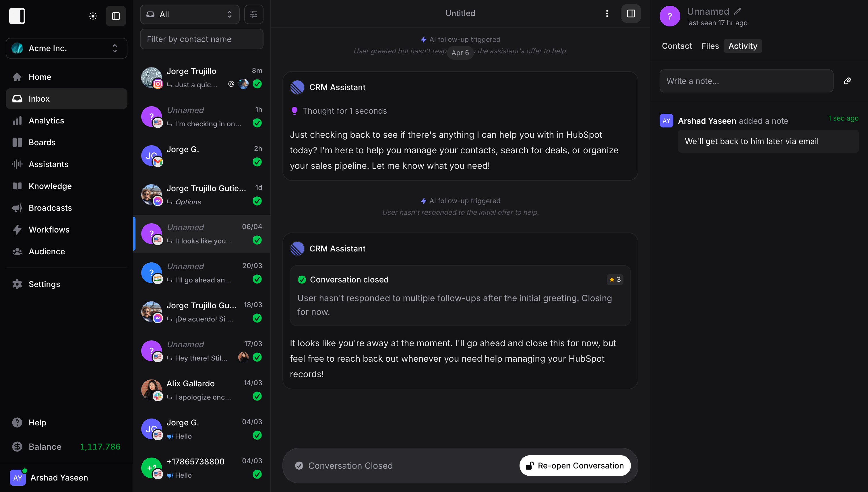The height and width of the screenshot is (492, 868).
Task: Switch to the Contact tab
Action: pos(677,46)
